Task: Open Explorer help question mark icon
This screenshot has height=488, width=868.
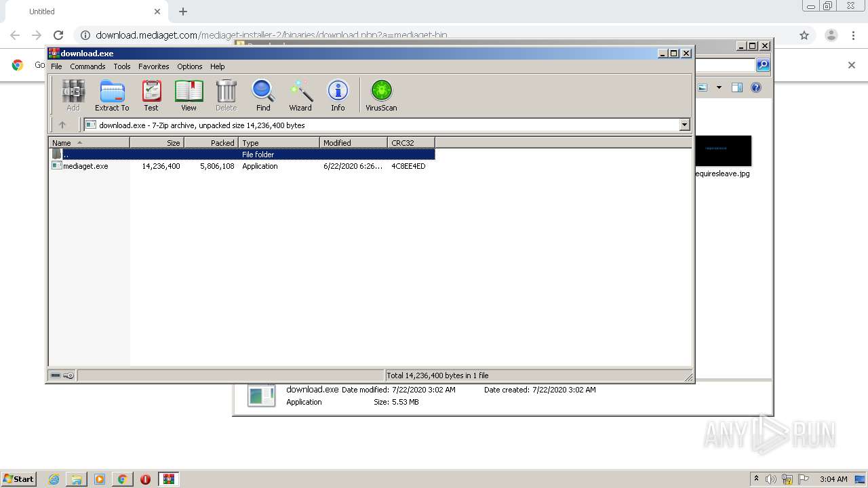Action: [x=756, y=87]
